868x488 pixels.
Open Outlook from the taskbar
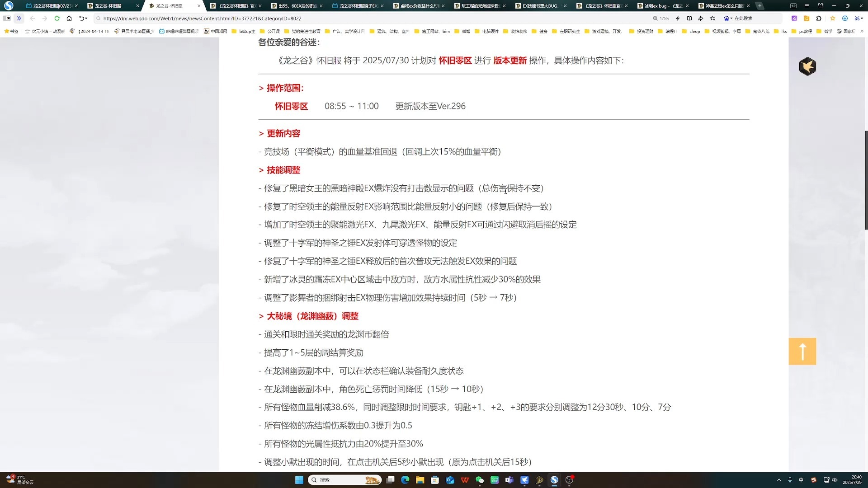point(449,480)
